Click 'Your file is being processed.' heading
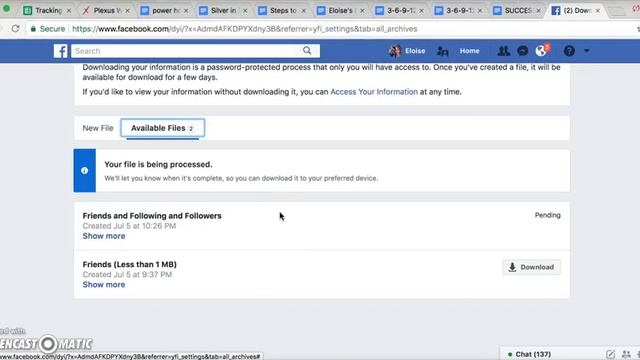This screenshot has height=360, width=640. [x=158, y=164]
